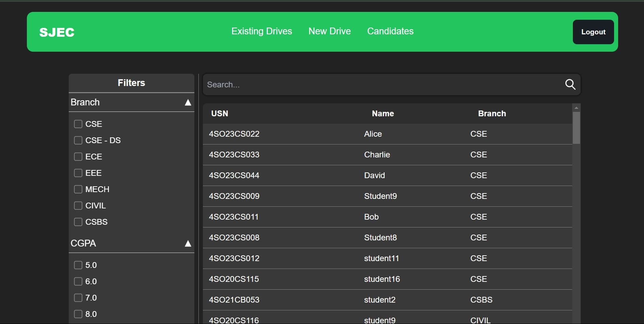The width and height of the screenshot is (644, 324).
Task: Select the 8.0 CGPA checkbox
Action: [x=78, y=314]
